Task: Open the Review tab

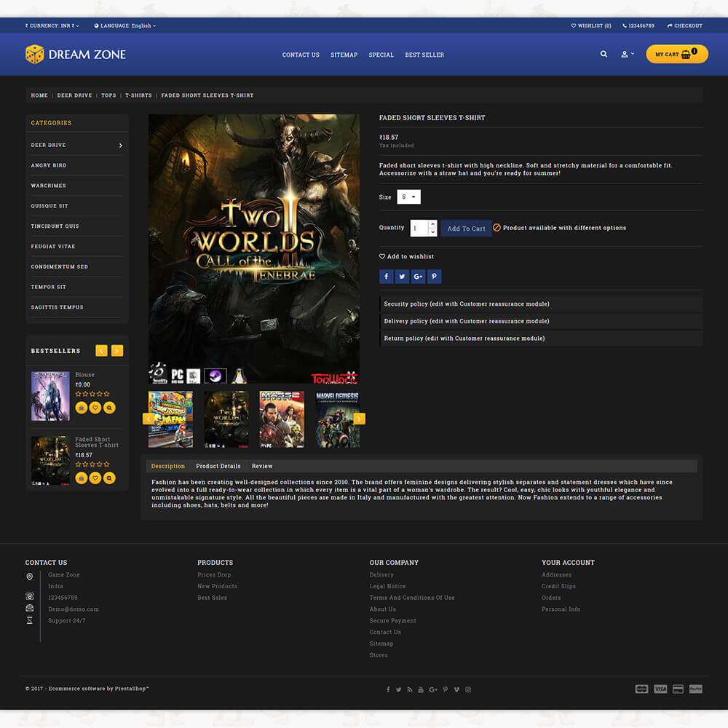Action: (262, 466)
